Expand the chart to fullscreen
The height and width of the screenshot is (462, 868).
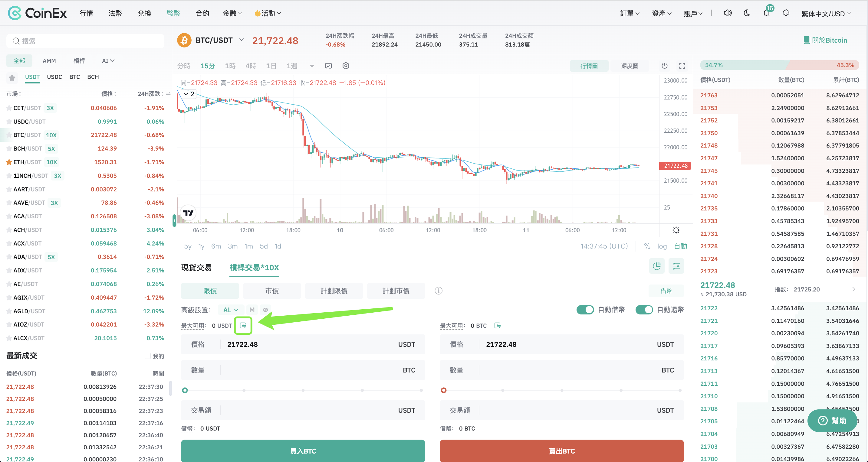pyautogui.click(x=682, y=66)
